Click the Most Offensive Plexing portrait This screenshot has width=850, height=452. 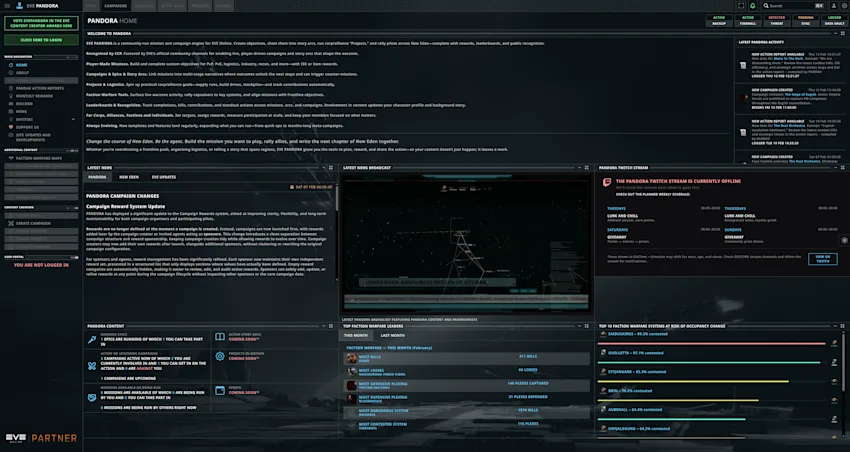pyautogui.click(x=352, y=385)
